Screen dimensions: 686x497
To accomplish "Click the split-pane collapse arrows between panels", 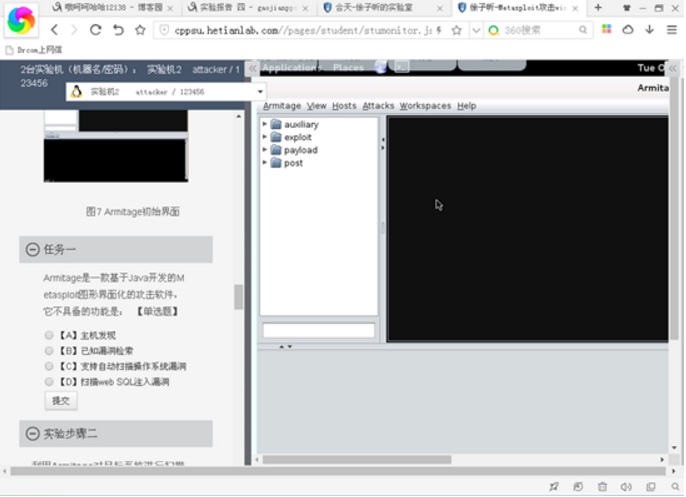I will coord(383,144).
